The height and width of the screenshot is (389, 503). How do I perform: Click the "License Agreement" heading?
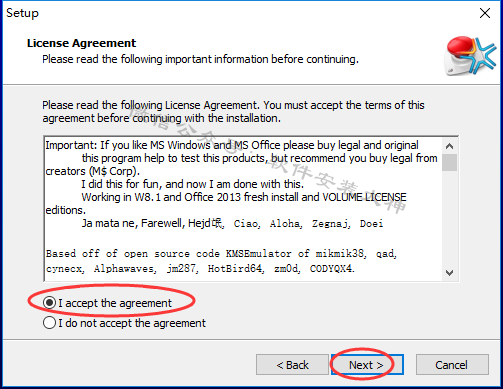[x=81, y=43]
